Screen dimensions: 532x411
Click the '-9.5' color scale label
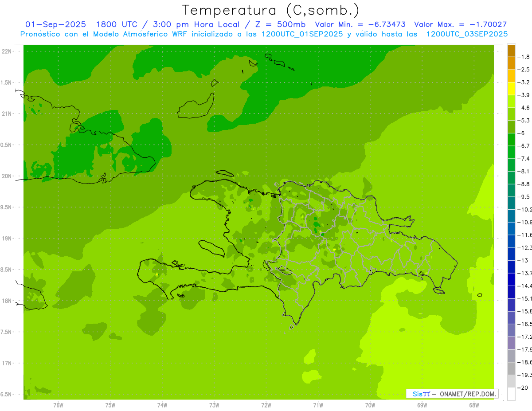click(x=524, y=197)
